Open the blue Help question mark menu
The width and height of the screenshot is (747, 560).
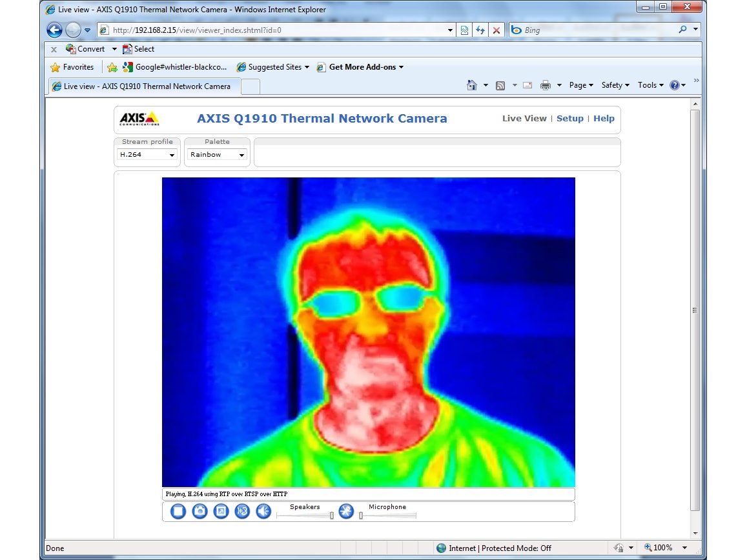click(677, 85)
